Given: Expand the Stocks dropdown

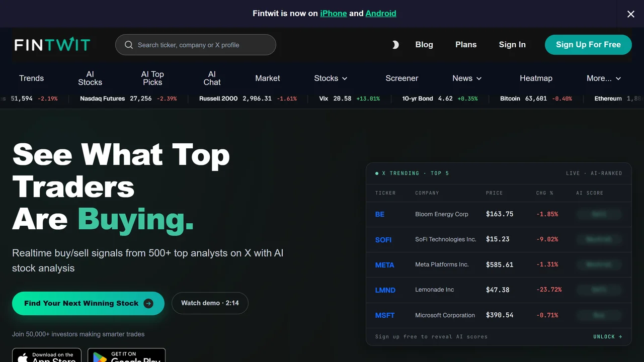Looking at the screenshot, I should (x=331, y=78).
